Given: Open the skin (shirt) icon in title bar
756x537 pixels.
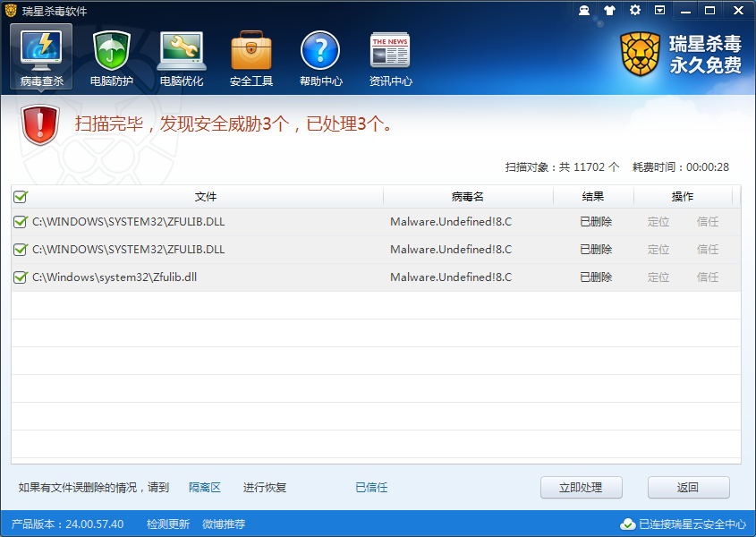Looking at the screenshot, I should point(609,10).
